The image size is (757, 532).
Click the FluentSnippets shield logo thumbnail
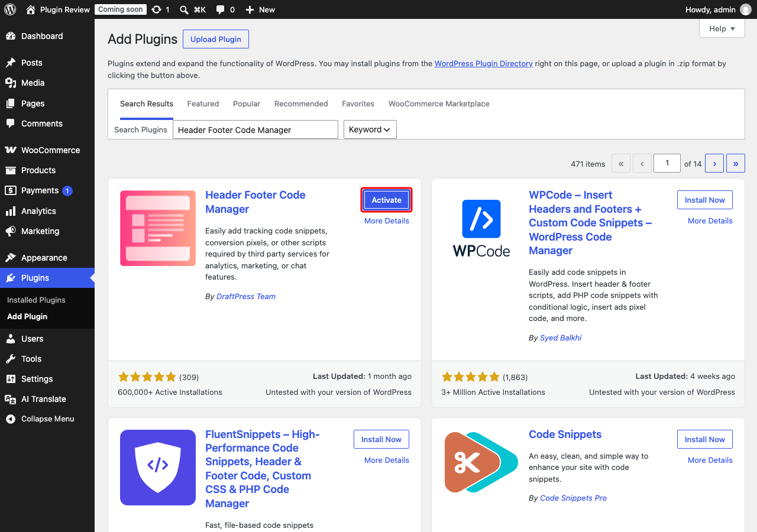(158, 468)
